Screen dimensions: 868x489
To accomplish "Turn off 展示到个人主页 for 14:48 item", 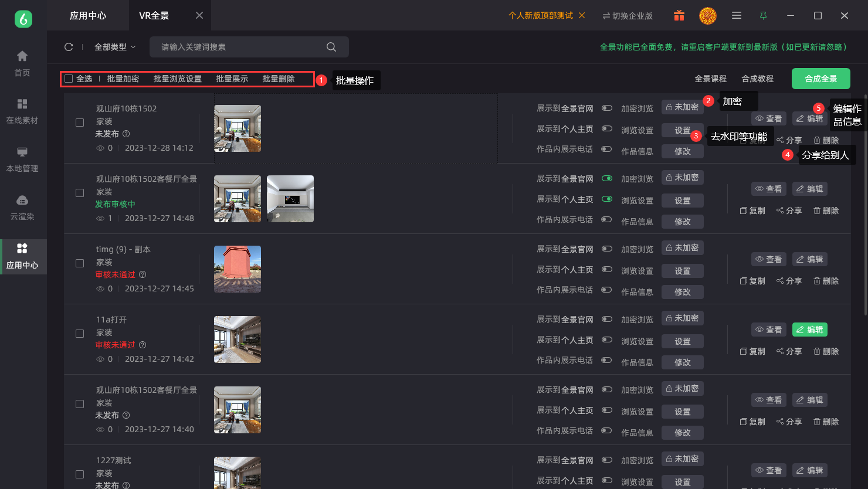I will click(x=607, y=199).
